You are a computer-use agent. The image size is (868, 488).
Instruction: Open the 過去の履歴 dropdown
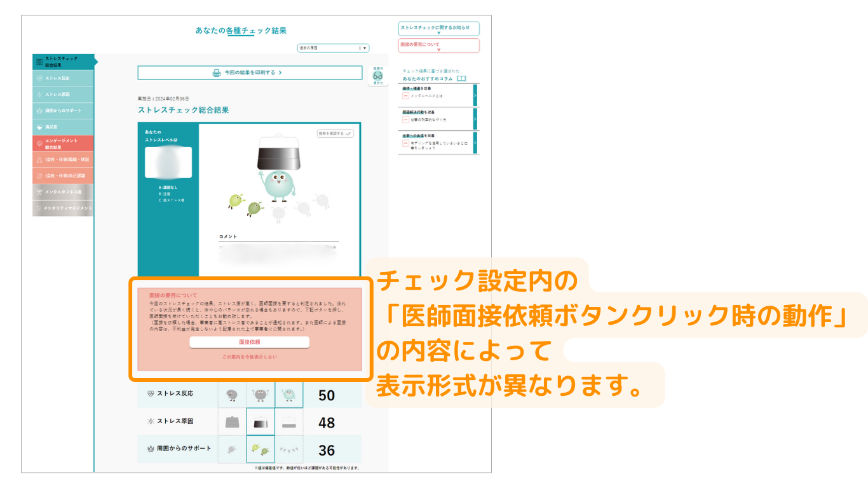tap(333, 48)
